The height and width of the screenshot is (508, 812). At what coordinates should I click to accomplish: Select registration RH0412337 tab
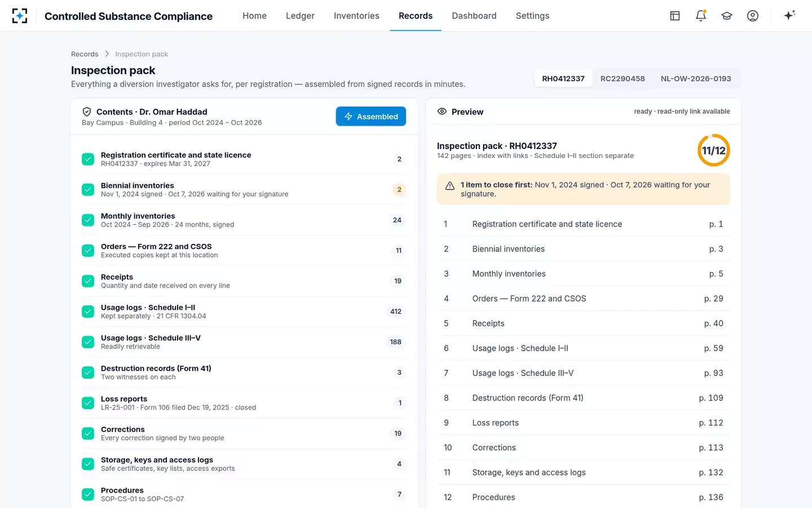[563, 78]
